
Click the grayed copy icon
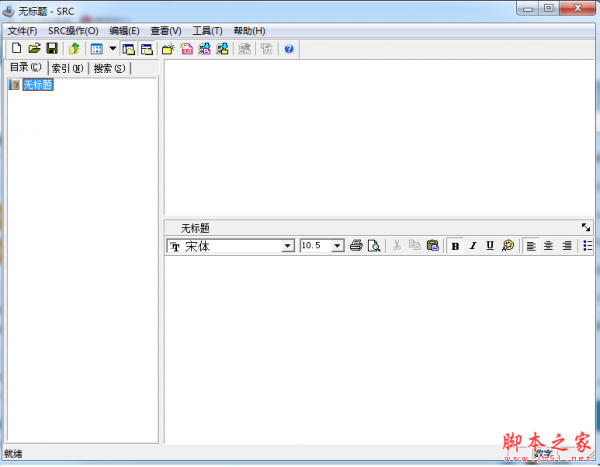(x=415, y=245)
